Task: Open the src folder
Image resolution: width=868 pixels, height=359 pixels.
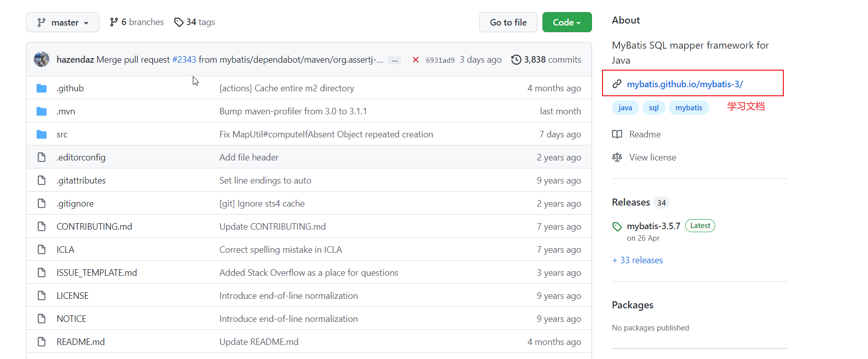Action: point(62,134)
